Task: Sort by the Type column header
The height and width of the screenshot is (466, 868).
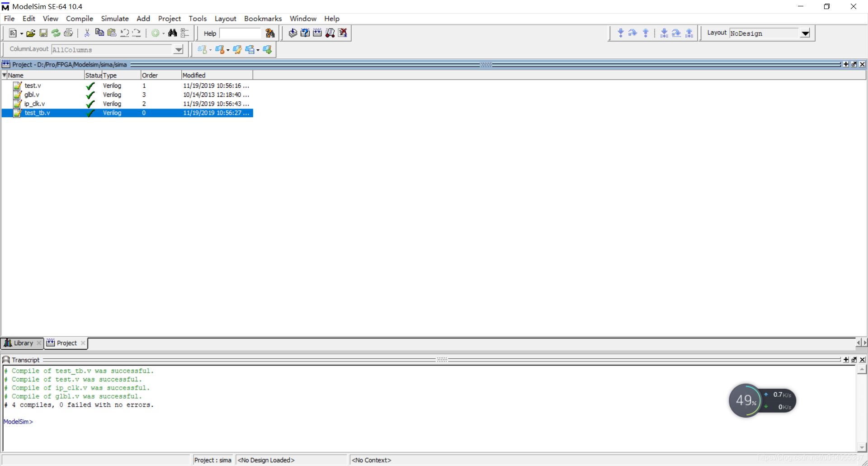Action: (x=121, y=75)
